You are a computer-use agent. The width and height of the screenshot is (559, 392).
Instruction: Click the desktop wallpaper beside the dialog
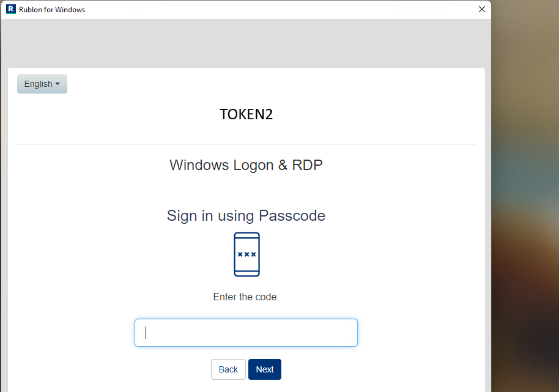tap(525, 196)
